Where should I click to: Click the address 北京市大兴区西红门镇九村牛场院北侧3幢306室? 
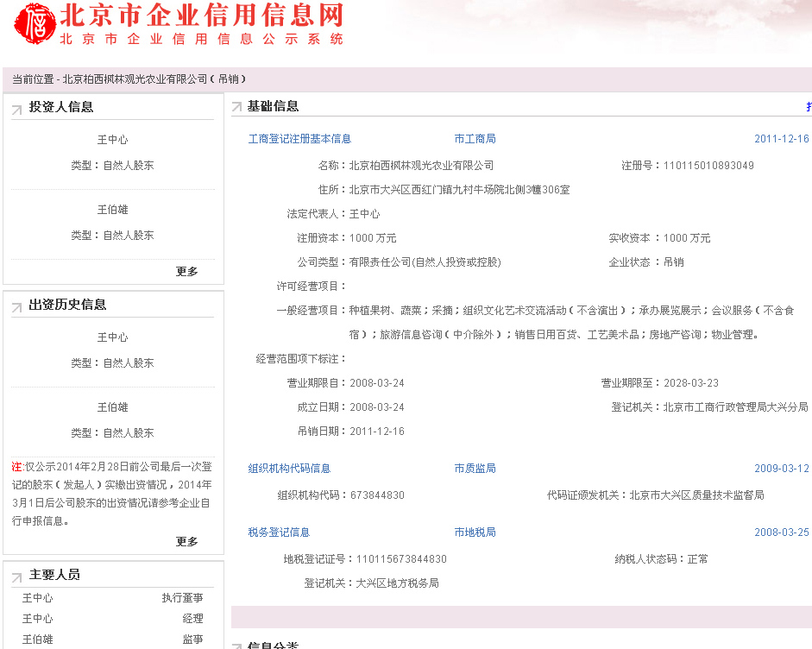459,190
